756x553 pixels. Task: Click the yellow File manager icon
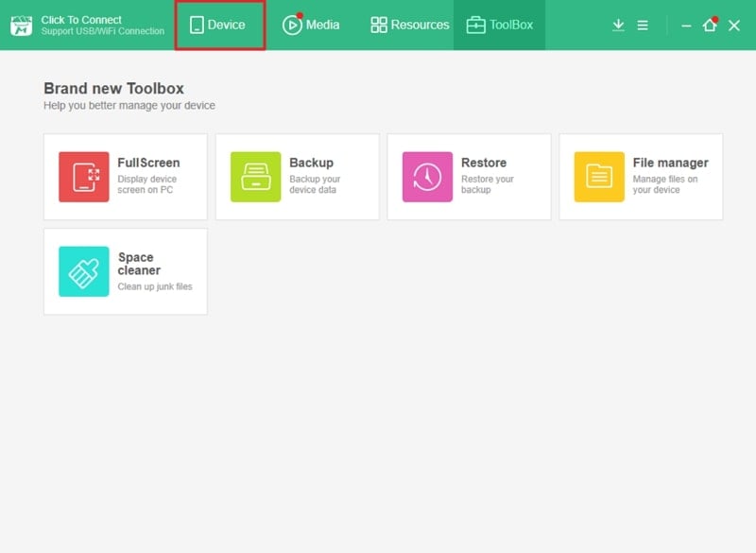coord(599,177)
